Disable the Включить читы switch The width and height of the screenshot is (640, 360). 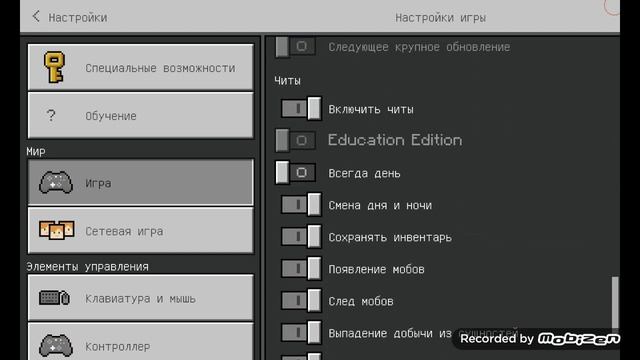coord(301,109)
